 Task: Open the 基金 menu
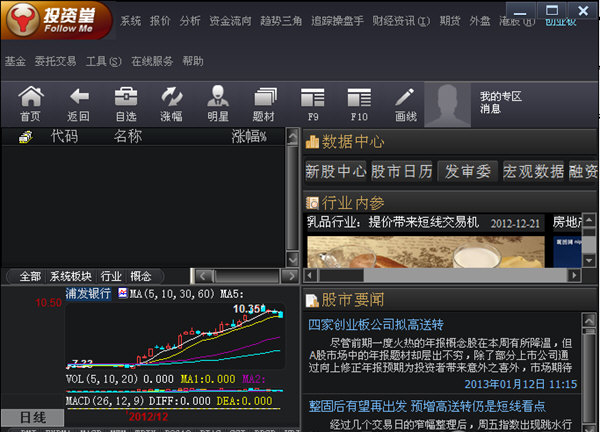coord(15,61)
